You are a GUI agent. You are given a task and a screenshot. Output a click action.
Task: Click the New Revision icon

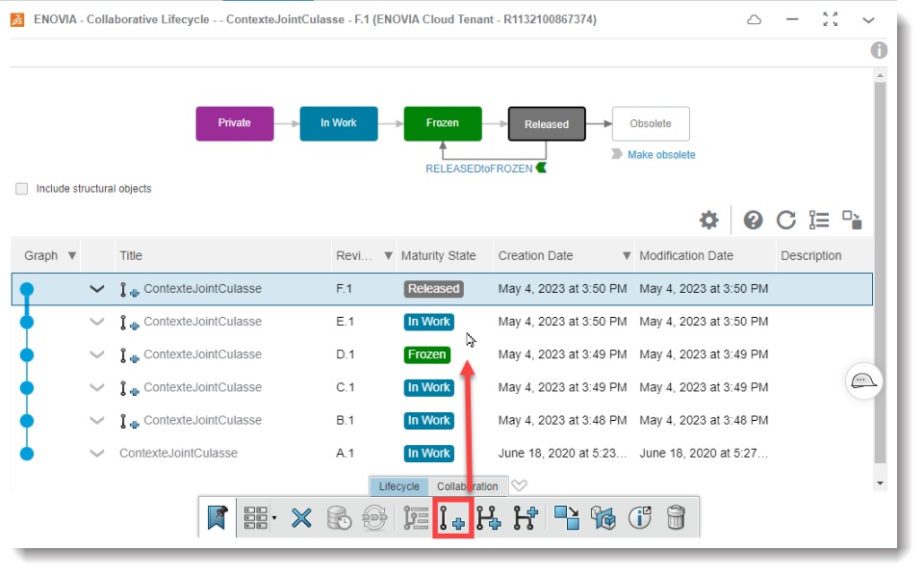tap(452, 518)
